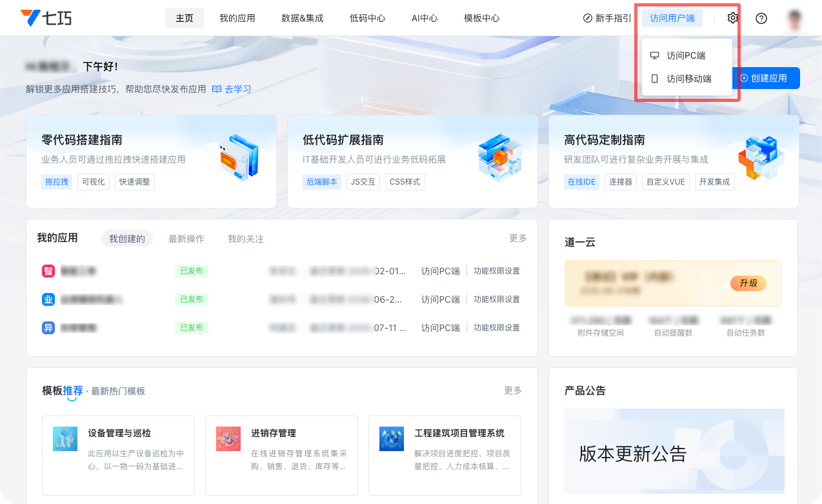
Task: Open the AI中心 tab
Action: tap(425, 18)
